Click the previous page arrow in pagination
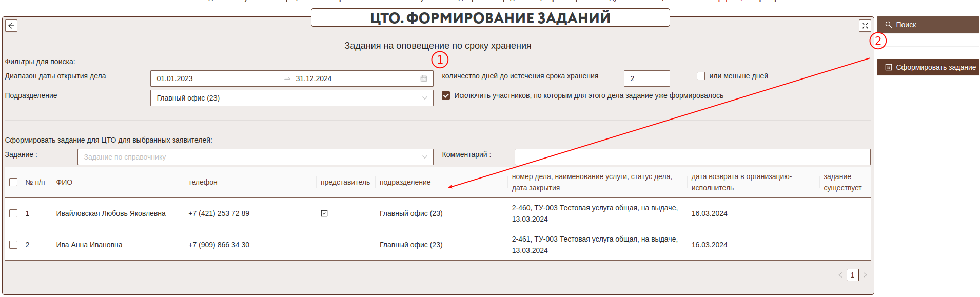 (x=840, y=275)
